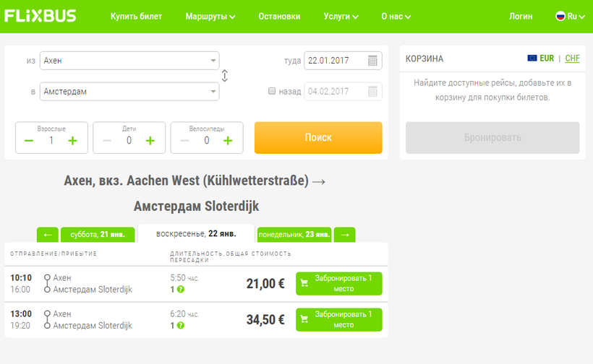Open calendar icon for departure date

372,61
